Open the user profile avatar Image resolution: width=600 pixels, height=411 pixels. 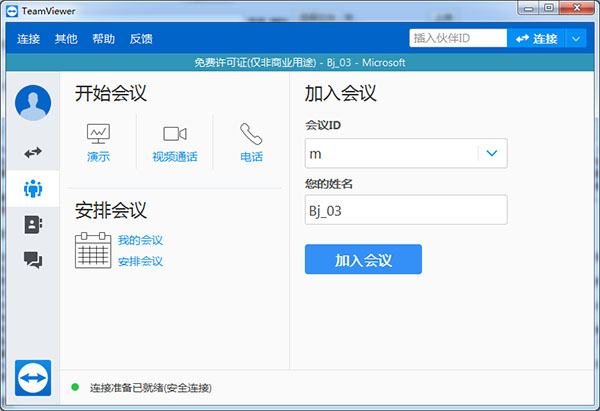tap(33, 103)
